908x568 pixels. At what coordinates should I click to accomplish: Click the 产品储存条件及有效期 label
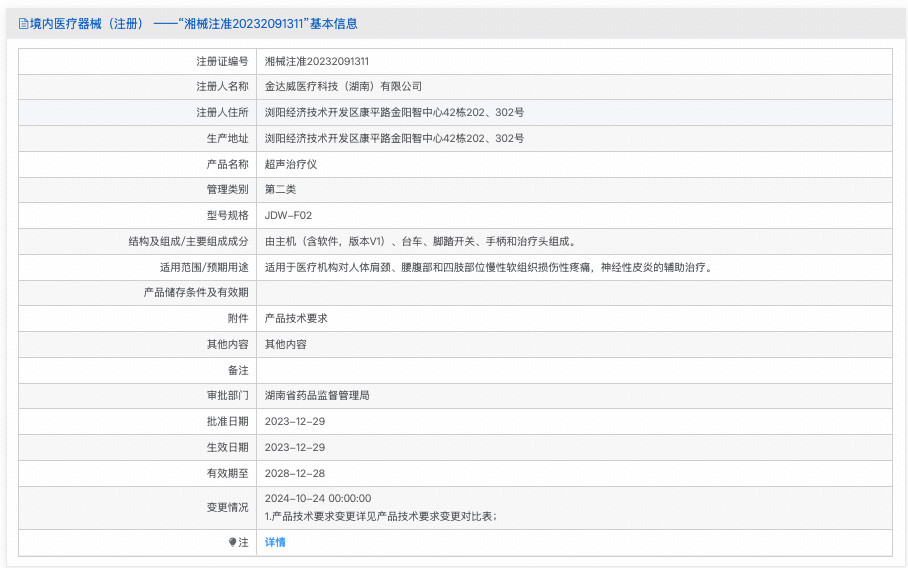coord(196,292)
